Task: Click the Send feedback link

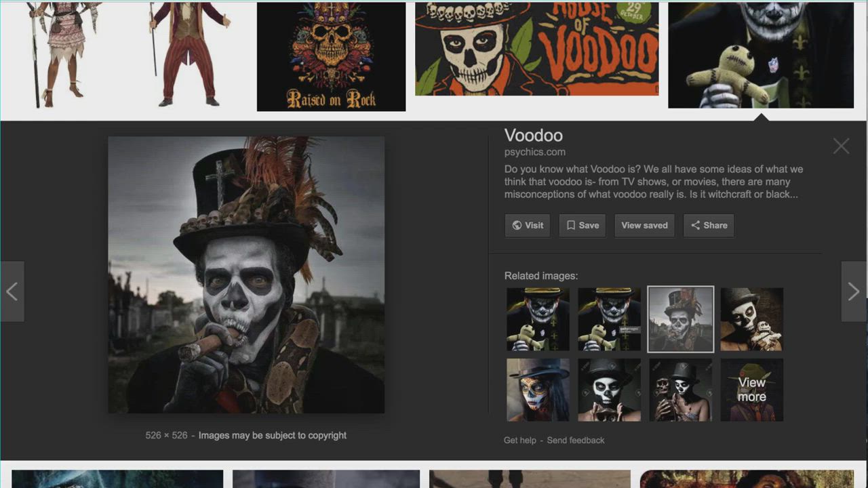Action: pyautogui.click(x=576, y=441)
